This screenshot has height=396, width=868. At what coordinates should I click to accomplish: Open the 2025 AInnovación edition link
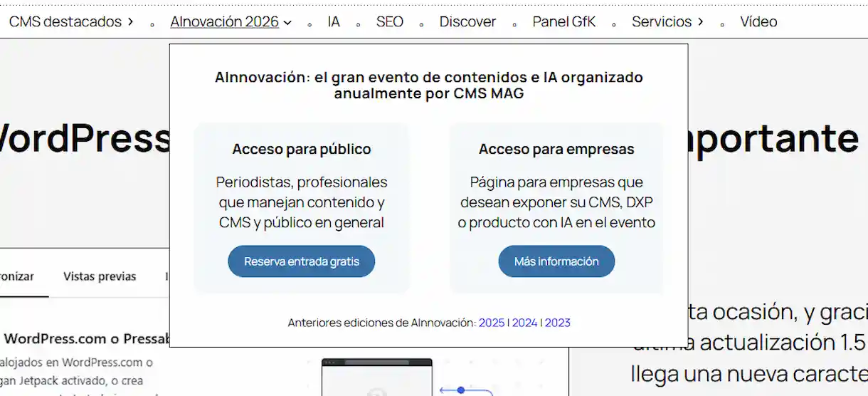492,323
